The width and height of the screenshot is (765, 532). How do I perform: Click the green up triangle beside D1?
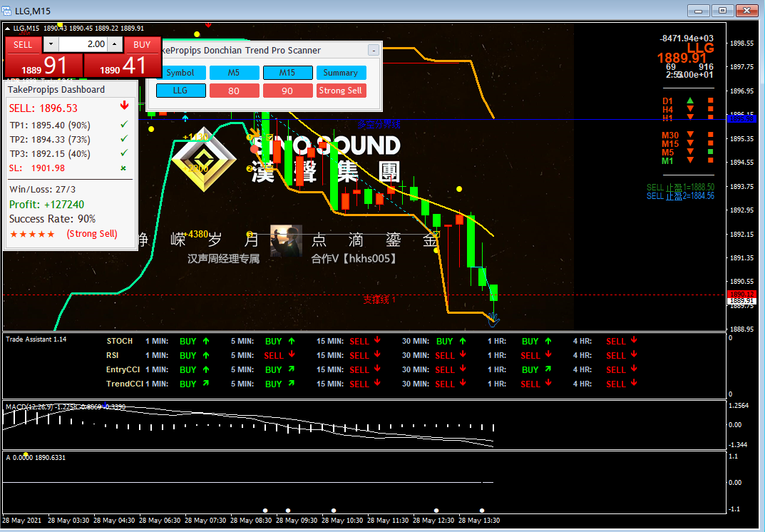point(690,101)
